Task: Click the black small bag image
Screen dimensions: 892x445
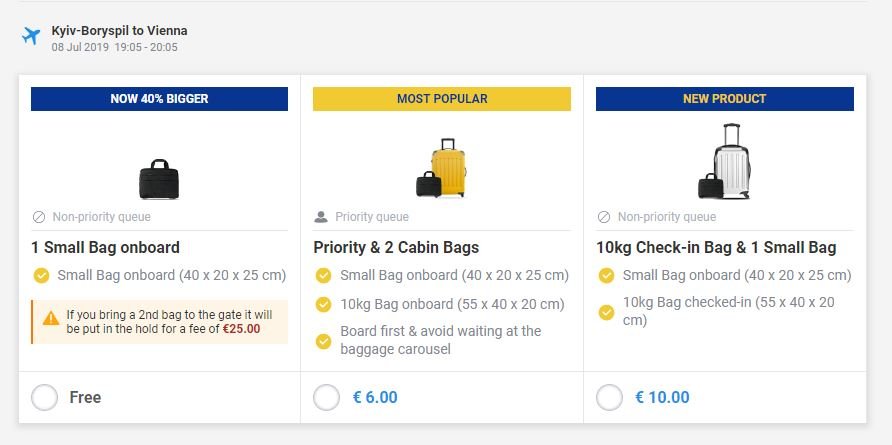Action: tap(159, 179)
